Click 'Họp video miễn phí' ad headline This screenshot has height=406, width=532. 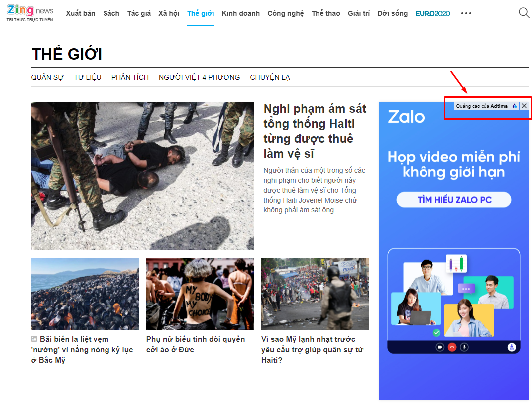(454, 165)
